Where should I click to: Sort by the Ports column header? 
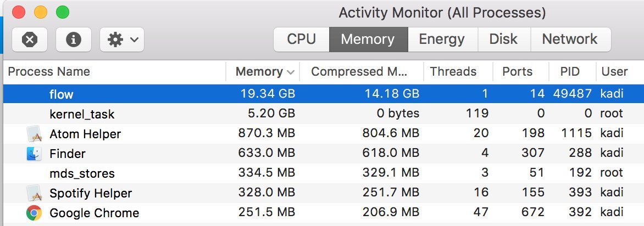point(517,72)
